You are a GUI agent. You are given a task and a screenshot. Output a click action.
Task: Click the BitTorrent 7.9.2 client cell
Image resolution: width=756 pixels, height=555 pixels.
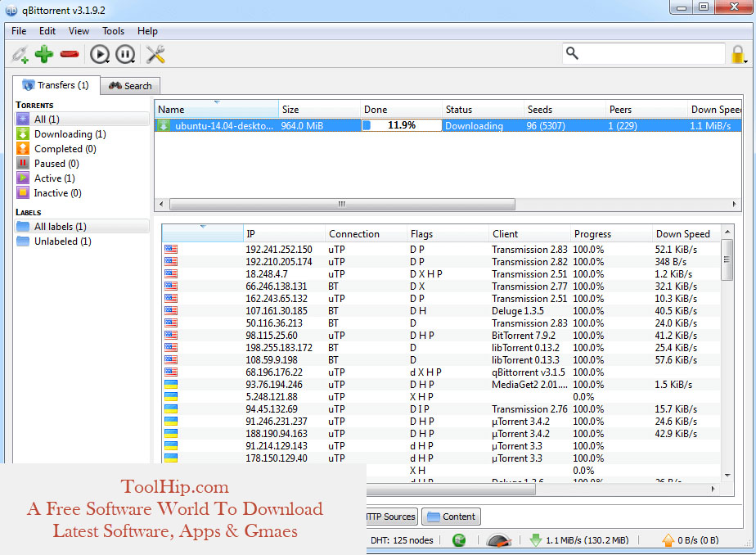click(x=524, y=336)
